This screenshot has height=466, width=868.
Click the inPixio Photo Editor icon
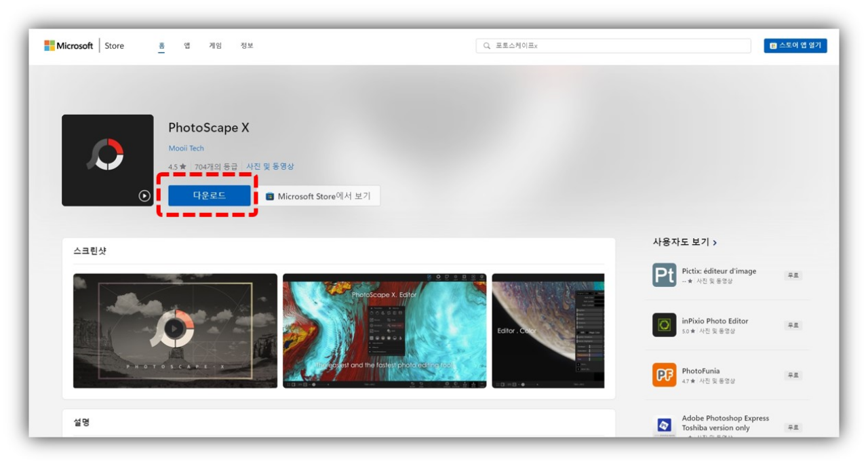coord(665,325)
